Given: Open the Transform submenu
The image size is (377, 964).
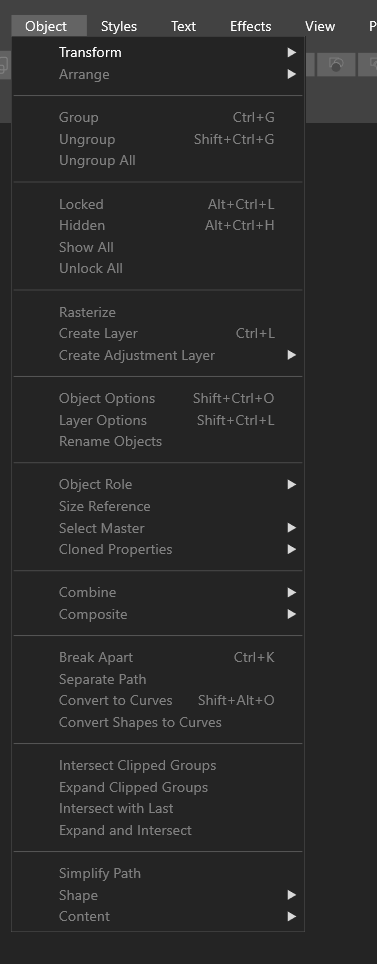Looking at the screenshot, I should [158, 53].
